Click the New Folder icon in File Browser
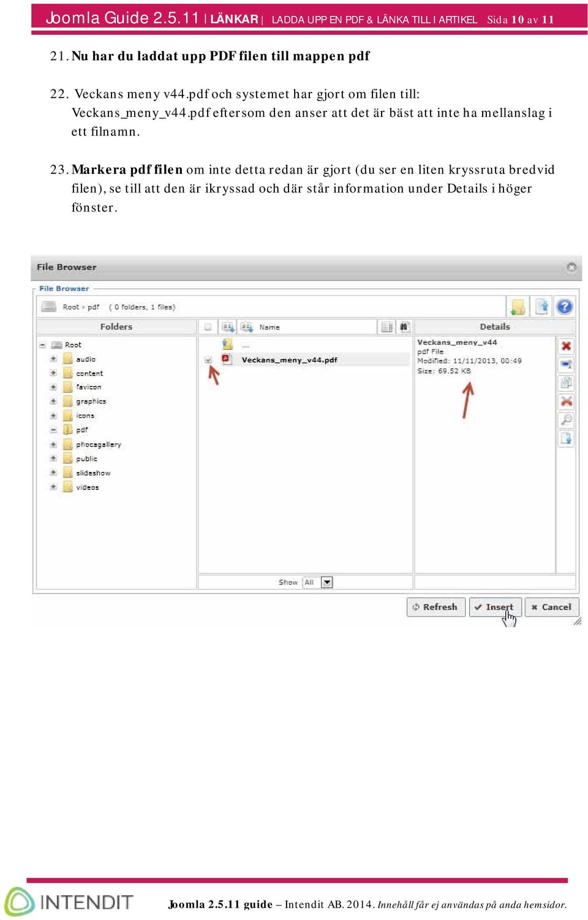The width and height of the screenshot is (588, 920). [518, 306]
